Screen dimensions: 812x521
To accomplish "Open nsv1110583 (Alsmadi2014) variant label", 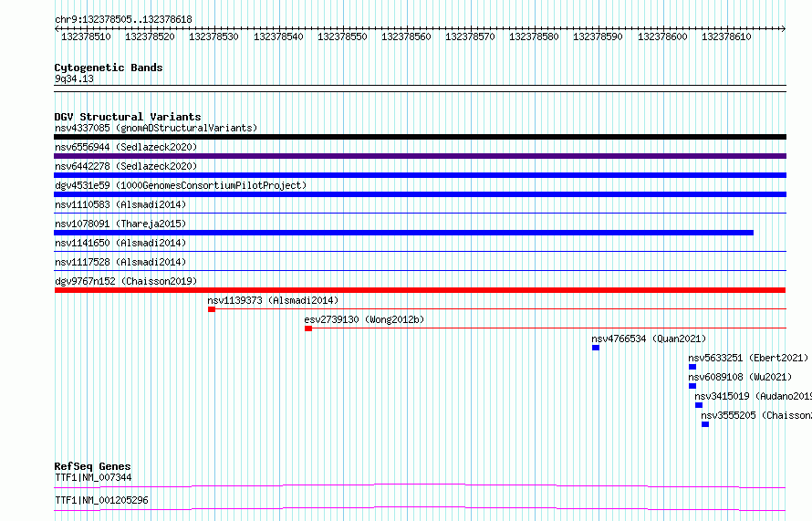I will (x=120, y=204).
